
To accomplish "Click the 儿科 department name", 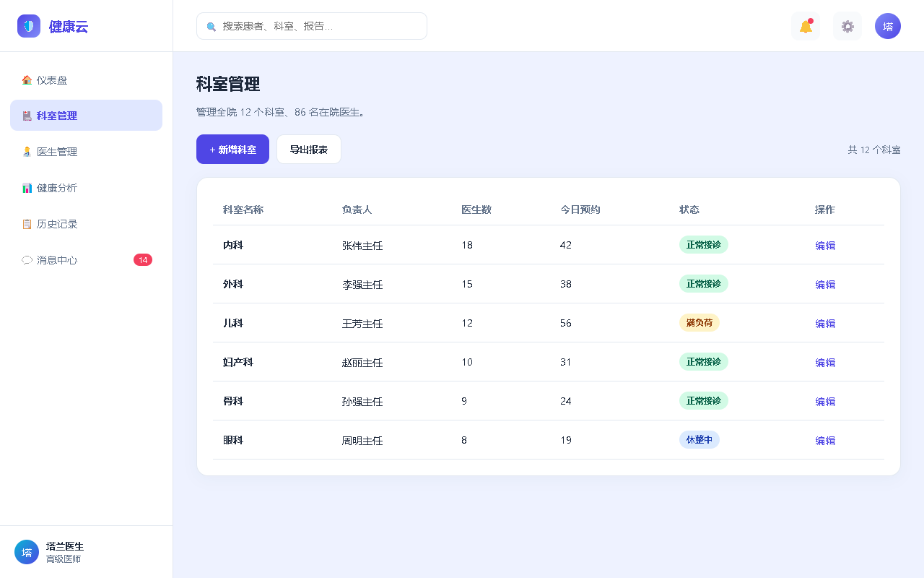I will pyautogui.click(x=233, y=324).
